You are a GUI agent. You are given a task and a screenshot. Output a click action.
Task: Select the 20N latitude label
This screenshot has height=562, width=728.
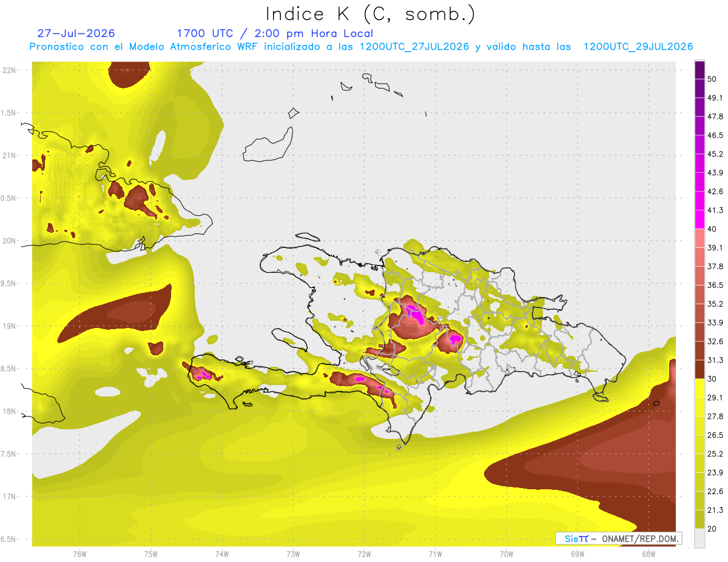[x=10, y=241]
